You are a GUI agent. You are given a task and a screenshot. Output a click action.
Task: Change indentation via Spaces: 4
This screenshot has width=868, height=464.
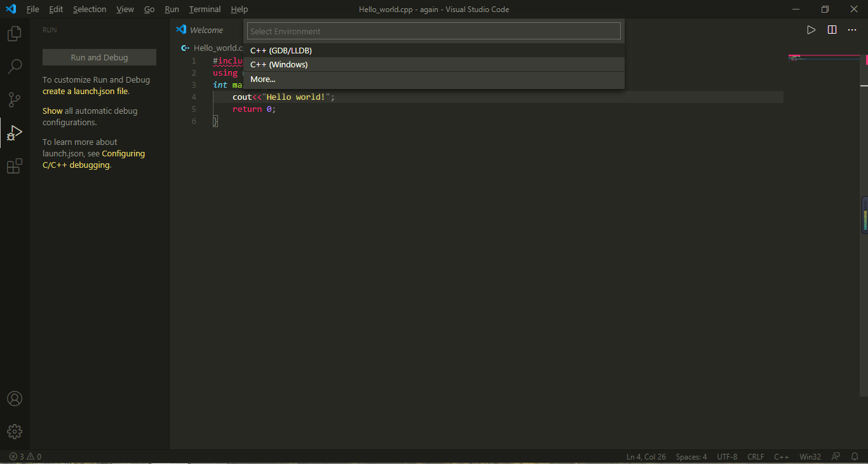click(691, 456)
